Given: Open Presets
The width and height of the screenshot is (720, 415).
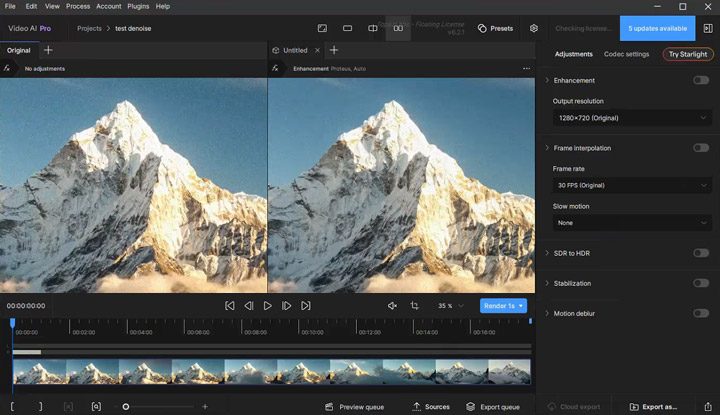Looking at the screenshot, I should pos(495,28).
